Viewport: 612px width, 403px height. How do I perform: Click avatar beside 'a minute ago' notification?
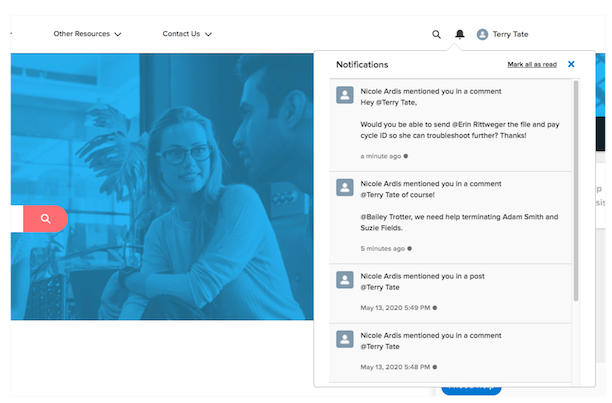(345, 95)
